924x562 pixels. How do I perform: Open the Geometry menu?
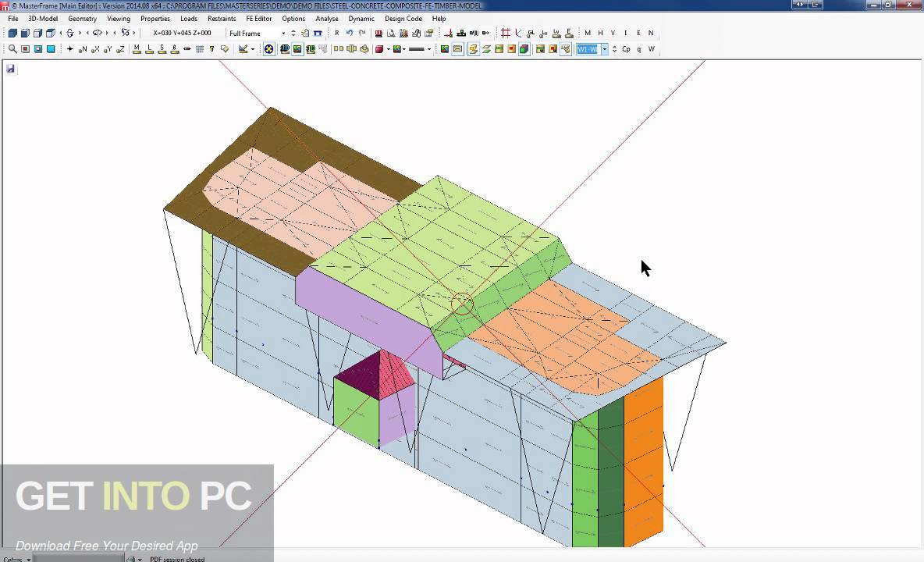click(x=83, y=19)
